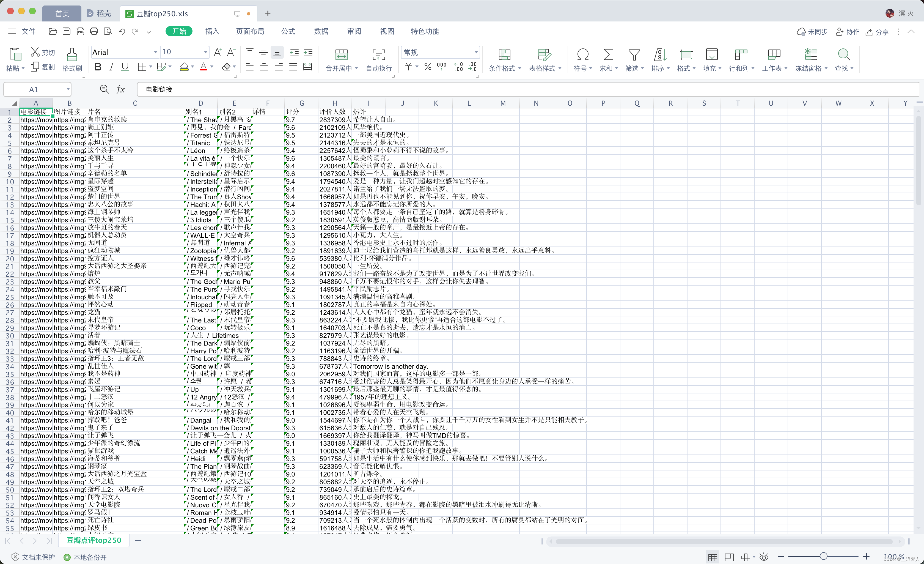This screenshot has width=924, height=564.
Task: Click the 自动换行 wrap text button
Action: (x=378, y=59)
